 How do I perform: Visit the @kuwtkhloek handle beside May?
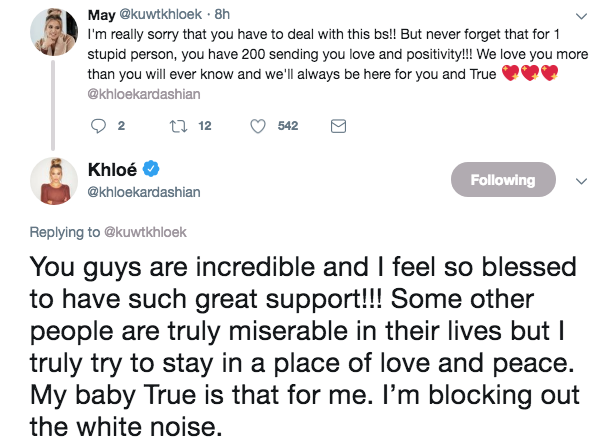point(165,14)
